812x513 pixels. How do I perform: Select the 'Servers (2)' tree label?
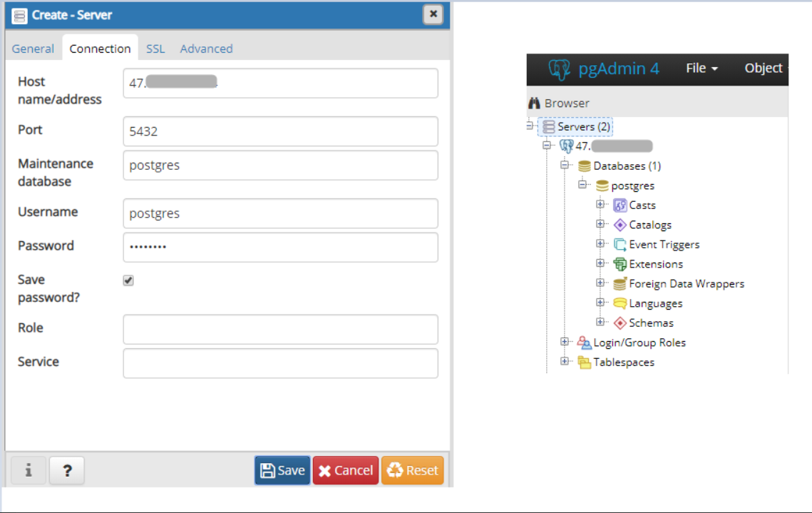[584, 126]
